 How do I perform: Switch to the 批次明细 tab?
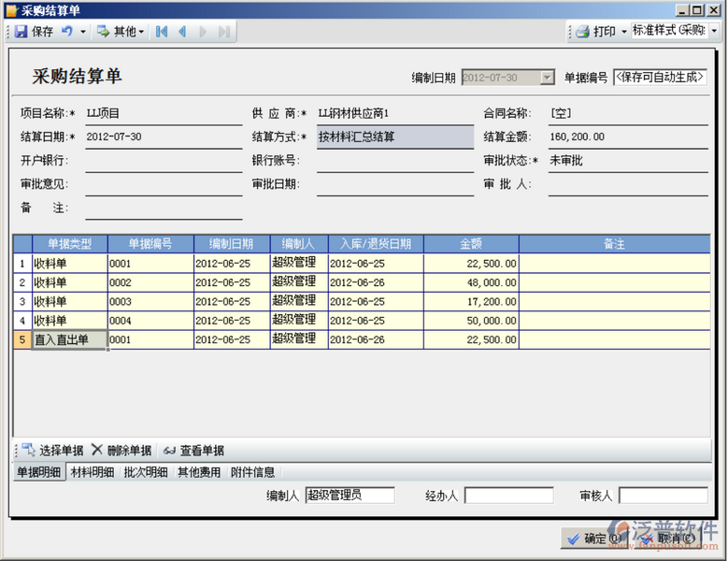pyautogui.click(x=147, y=472)
